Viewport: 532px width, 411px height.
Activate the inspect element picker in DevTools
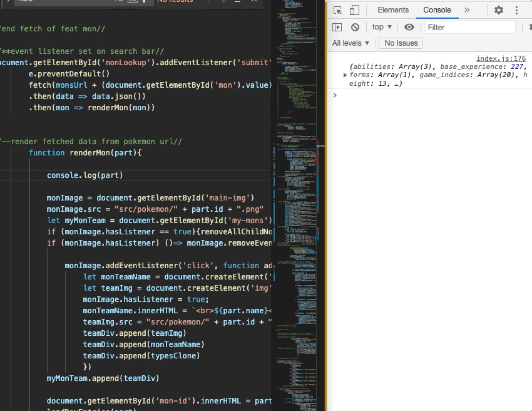tap(337, 10)
